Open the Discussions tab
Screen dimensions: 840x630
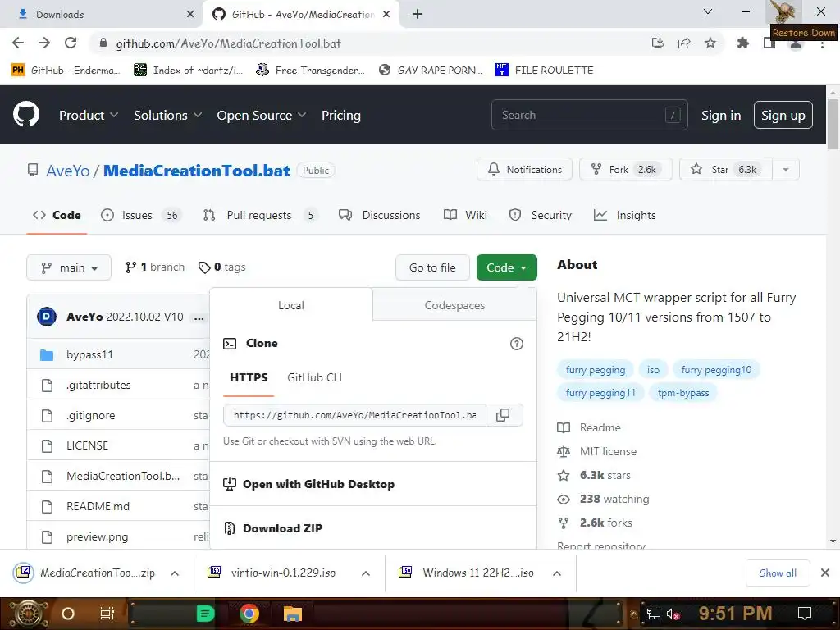(x=379, y=216)
